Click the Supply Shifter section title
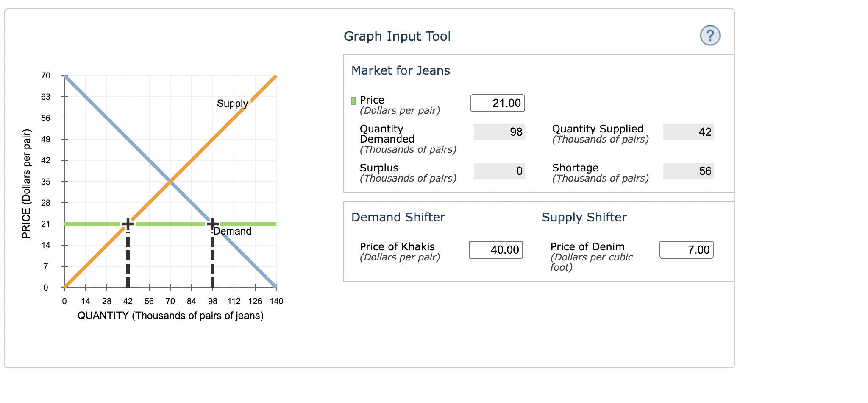The height and width of the screenshot is (403, 868). click(584, 217)
